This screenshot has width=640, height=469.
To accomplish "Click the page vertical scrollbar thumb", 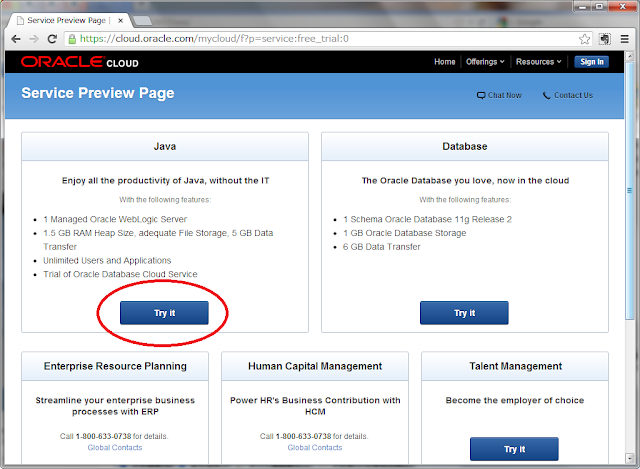I will pos(630,191).
